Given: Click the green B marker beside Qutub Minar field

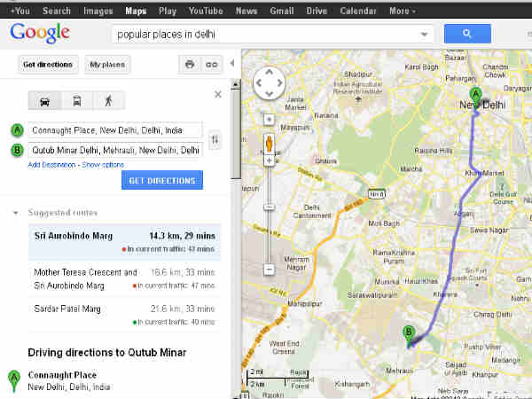Looking at the screenshot, I should pyautogui.click(x=17, y=150).
